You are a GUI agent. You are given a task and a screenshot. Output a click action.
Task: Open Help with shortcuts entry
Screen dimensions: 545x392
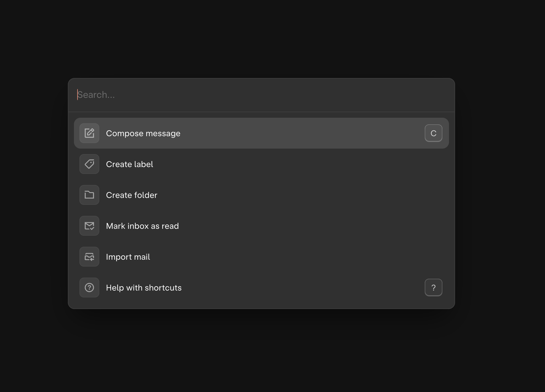(x=261, y=288)
